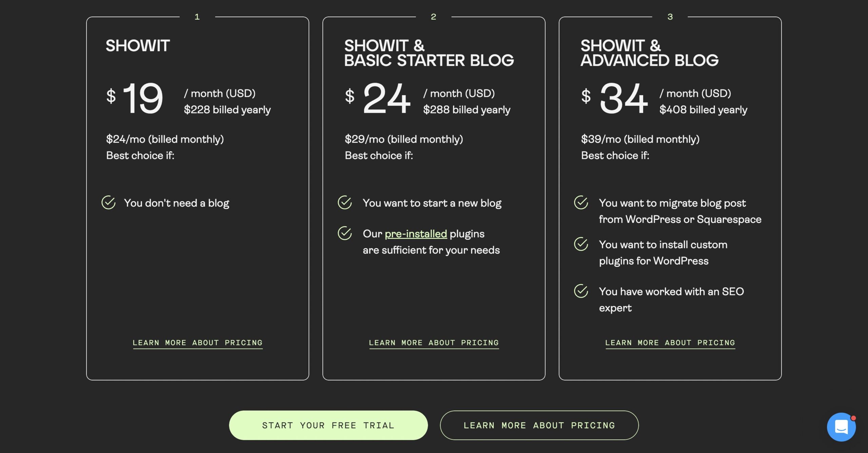The height and width of the screenshot is (453, 868).
Task: Follow the "pre-installed" plugins link
Action: pyautogui.click(x=416, y=234)
